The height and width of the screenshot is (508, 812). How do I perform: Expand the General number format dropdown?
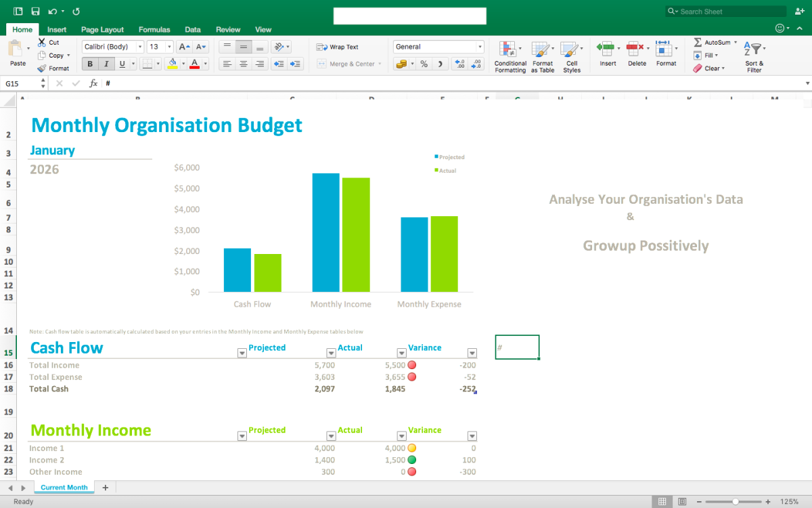(480, 47)
